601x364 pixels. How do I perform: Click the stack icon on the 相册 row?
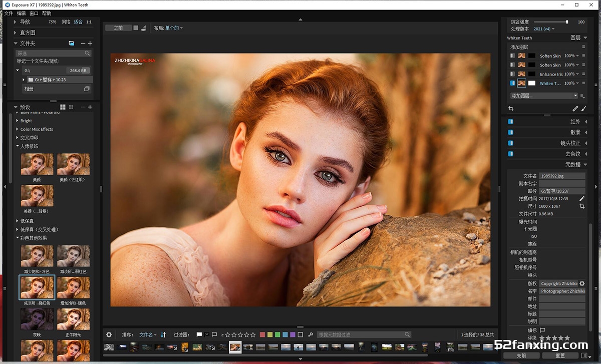tap(86, 89)
